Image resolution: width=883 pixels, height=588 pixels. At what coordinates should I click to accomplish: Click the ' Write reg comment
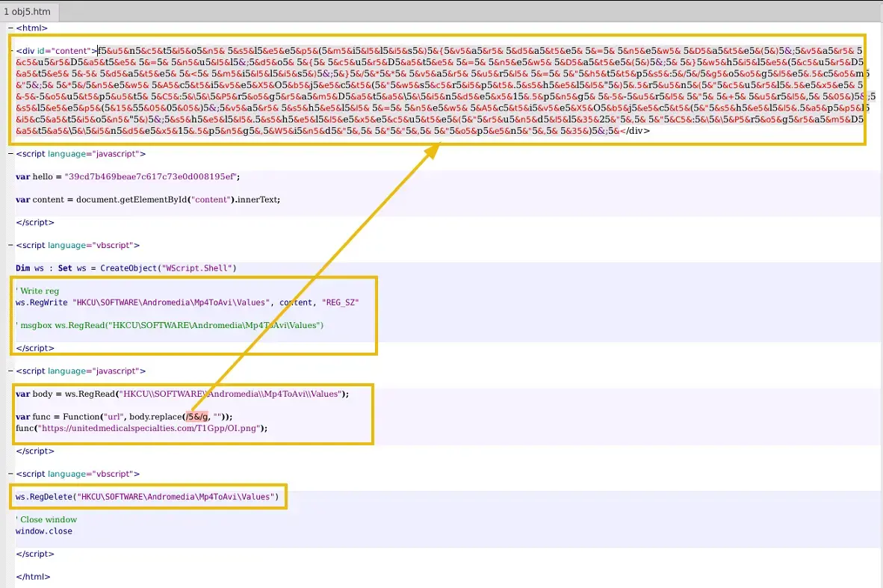(38, 291)
